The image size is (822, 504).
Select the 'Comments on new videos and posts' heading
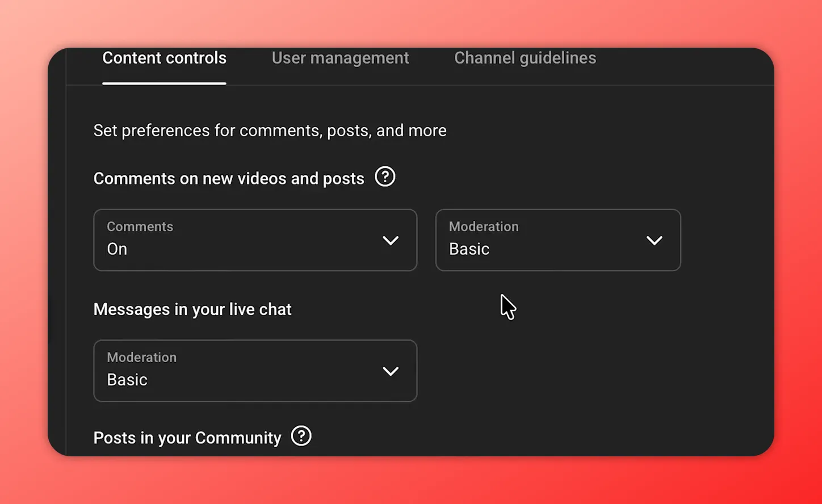pos(229,179)
